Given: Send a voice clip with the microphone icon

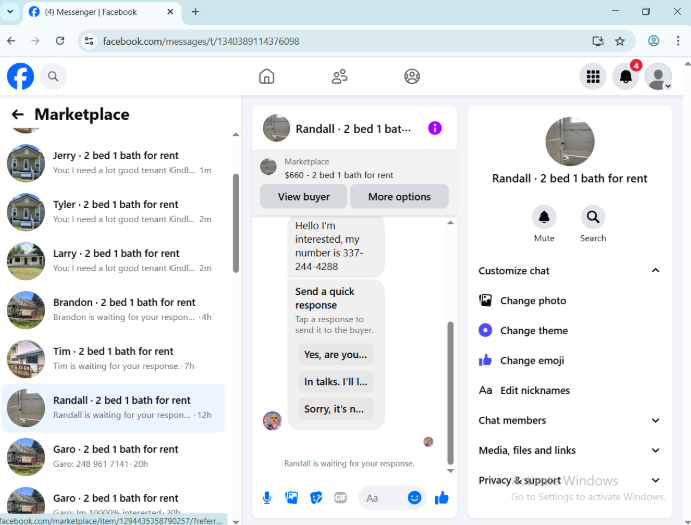Looking at the screenshot, I should coord(267,498).
